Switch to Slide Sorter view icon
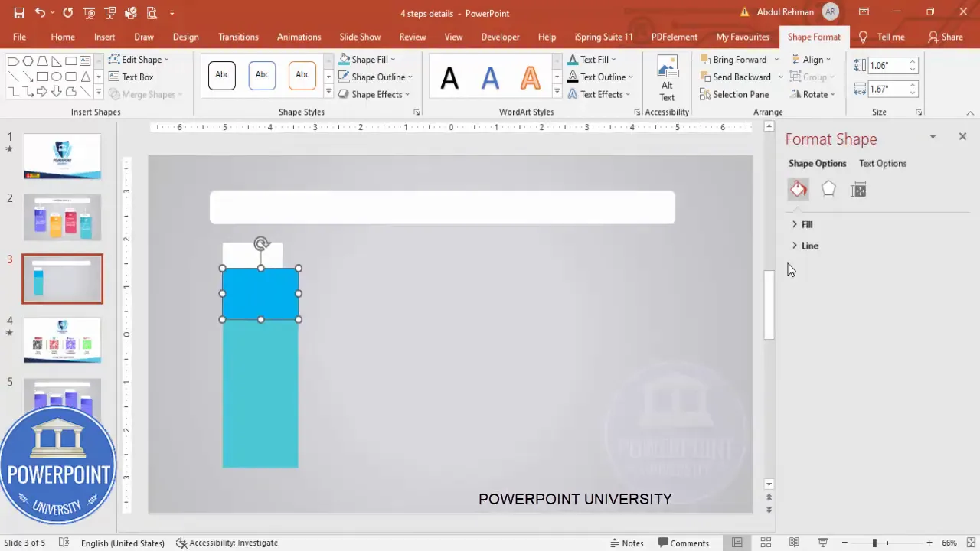The width and height of the screenshot is (980, 551). click(x=766, y=543)
